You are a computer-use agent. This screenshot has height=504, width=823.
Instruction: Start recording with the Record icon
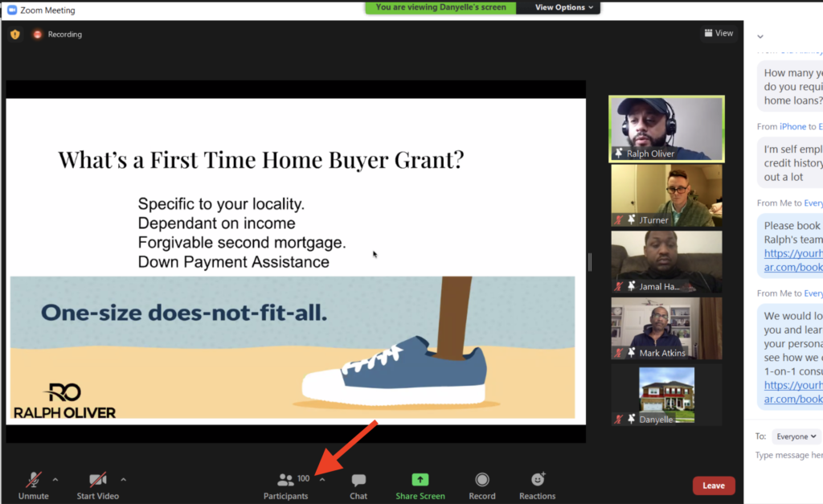(x=482, y=480)
